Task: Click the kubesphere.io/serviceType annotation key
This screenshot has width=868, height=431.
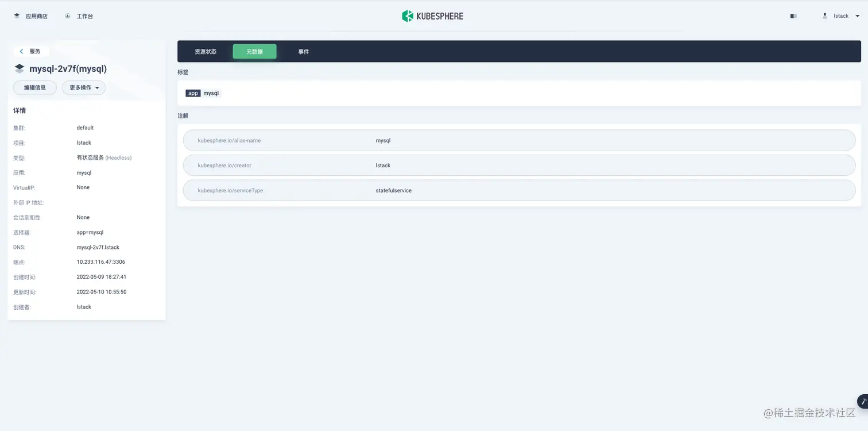Action: (x=230, y=190)
